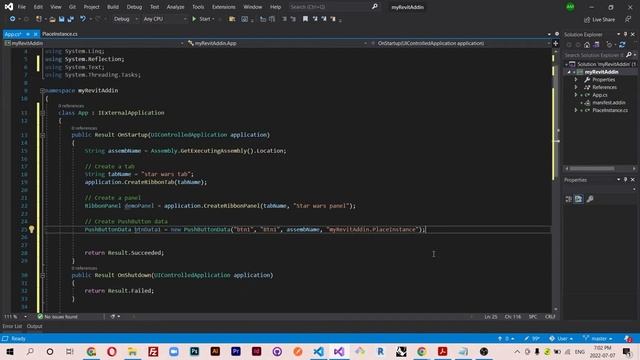Click the Live Share button
Viewport: 640px width, 360px height.
(599, 20)
